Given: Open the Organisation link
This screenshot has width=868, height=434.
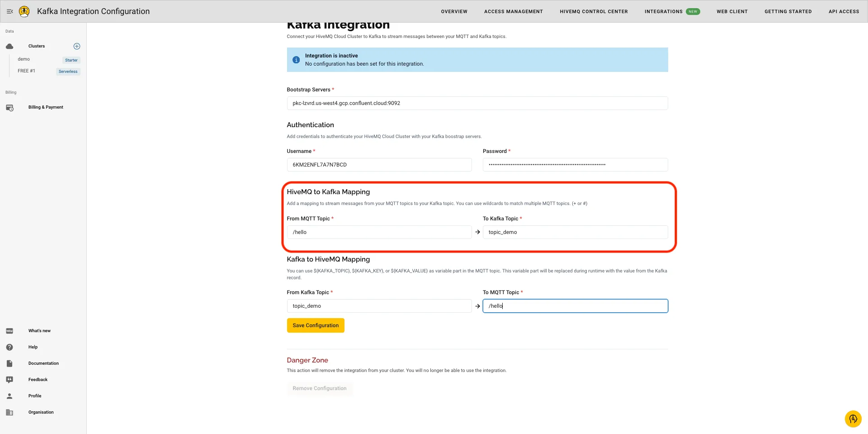Looking at the screenshot, I should 41,412.
